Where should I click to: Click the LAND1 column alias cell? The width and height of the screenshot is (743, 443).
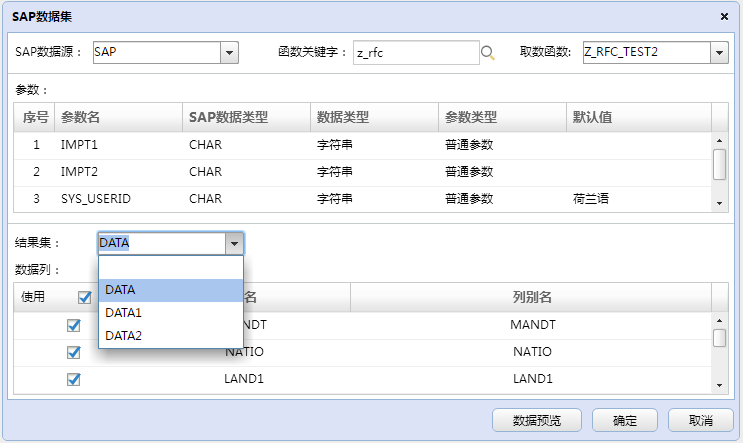click(x=531, y=379)
